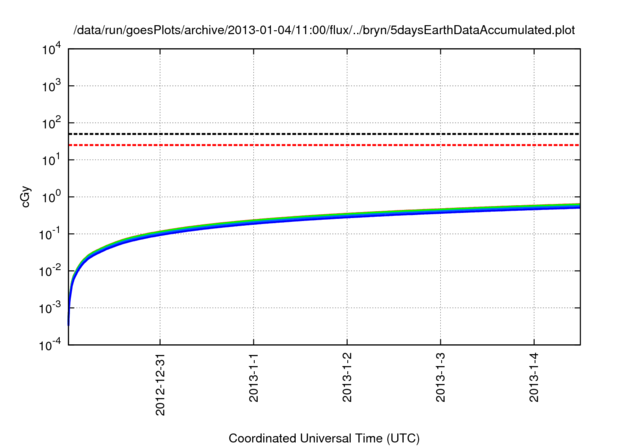Click the red dashed threshold line
640x448 pixels.
point(324,145)
